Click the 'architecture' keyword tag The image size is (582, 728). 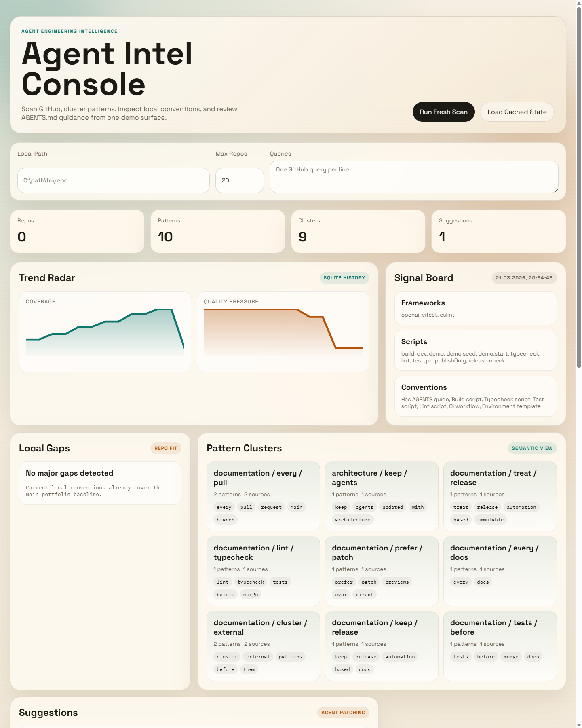(x=353, y=520)
